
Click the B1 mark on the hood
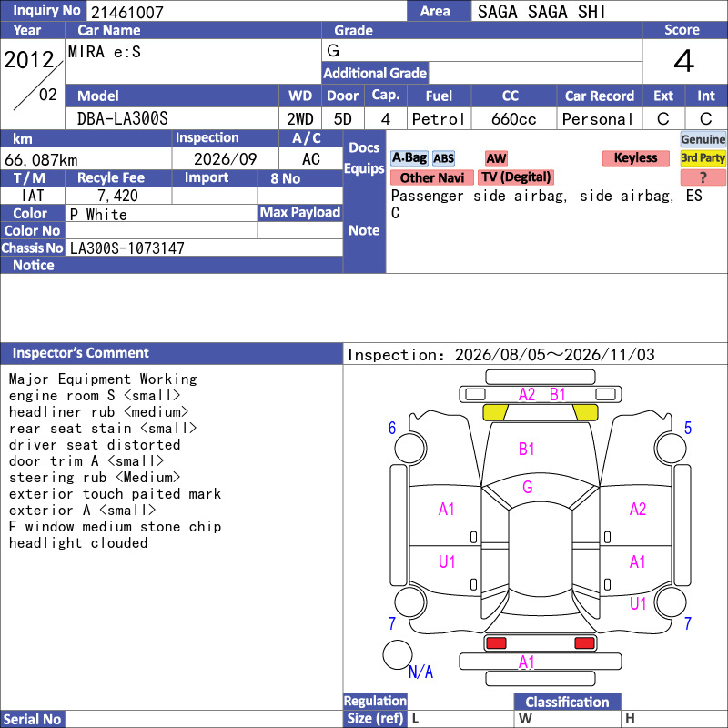coord(527,449)
